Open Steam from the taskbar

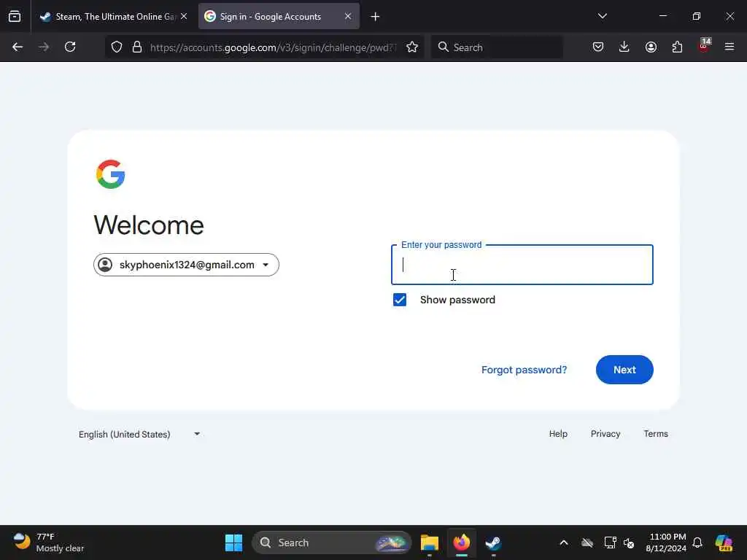(x=493, y=542)
